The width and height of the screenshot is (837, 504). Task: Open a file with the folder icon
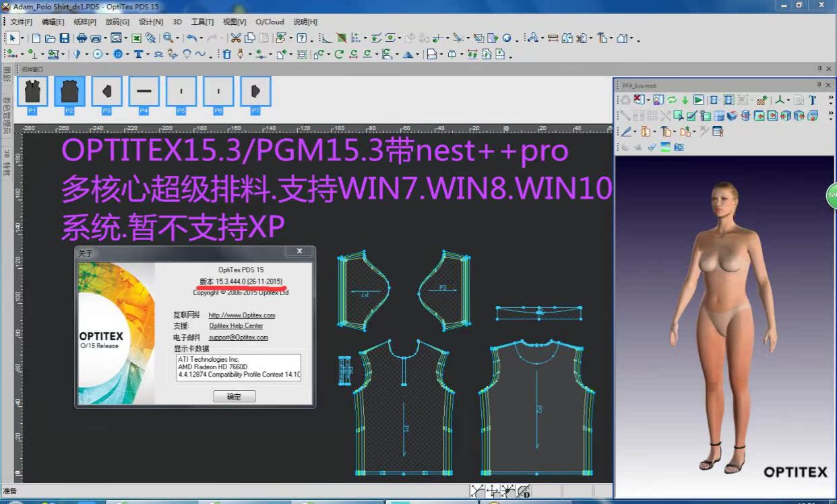pos(50,38)
